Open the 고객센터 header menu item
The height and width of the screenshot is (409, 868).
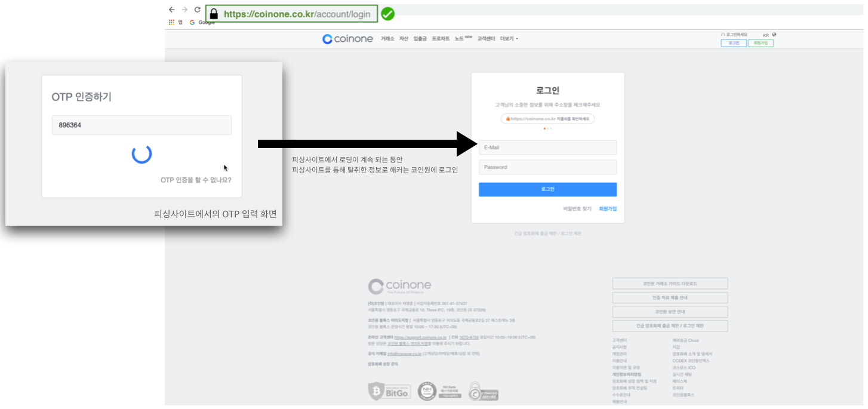[486, 39]
